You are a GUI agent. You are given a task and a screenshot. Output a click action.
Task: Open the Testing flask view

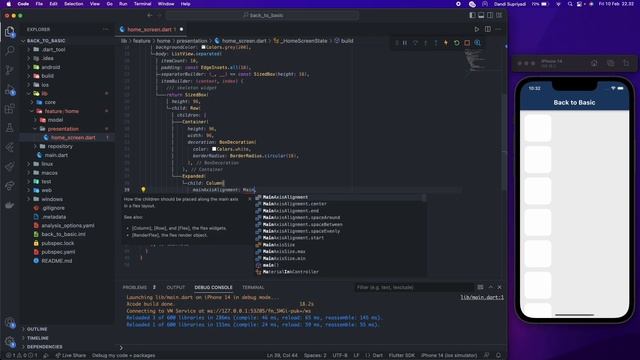(x=10, y=128)
